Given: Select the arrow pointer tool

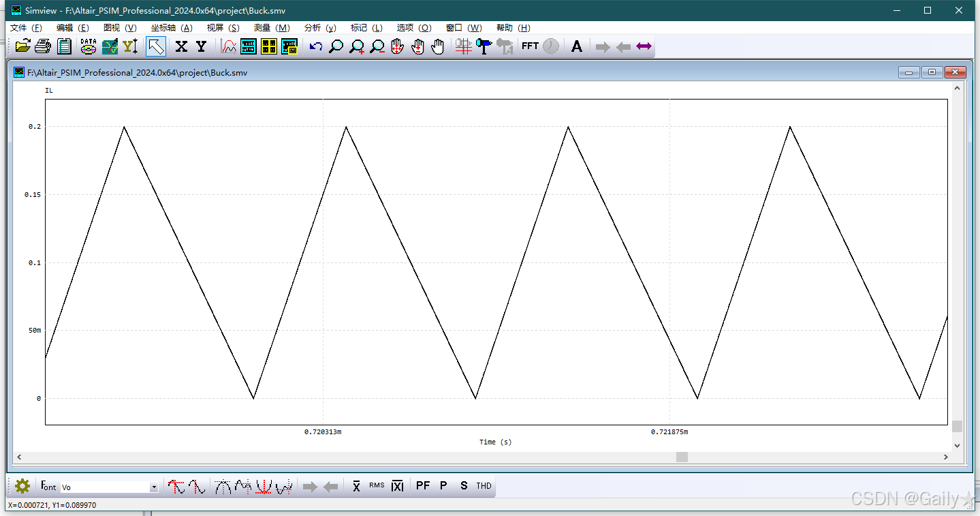Looking at the screenshot, I should (156, 46).
